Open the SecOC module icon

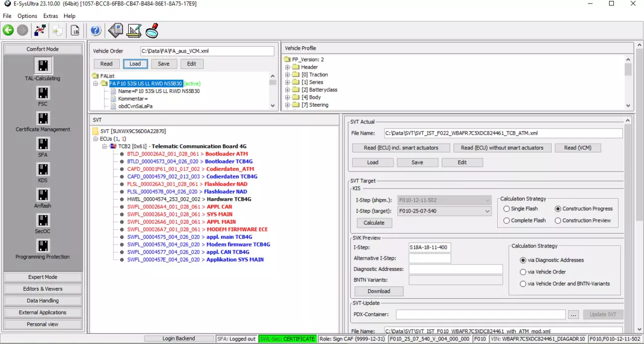pos(43,220)
